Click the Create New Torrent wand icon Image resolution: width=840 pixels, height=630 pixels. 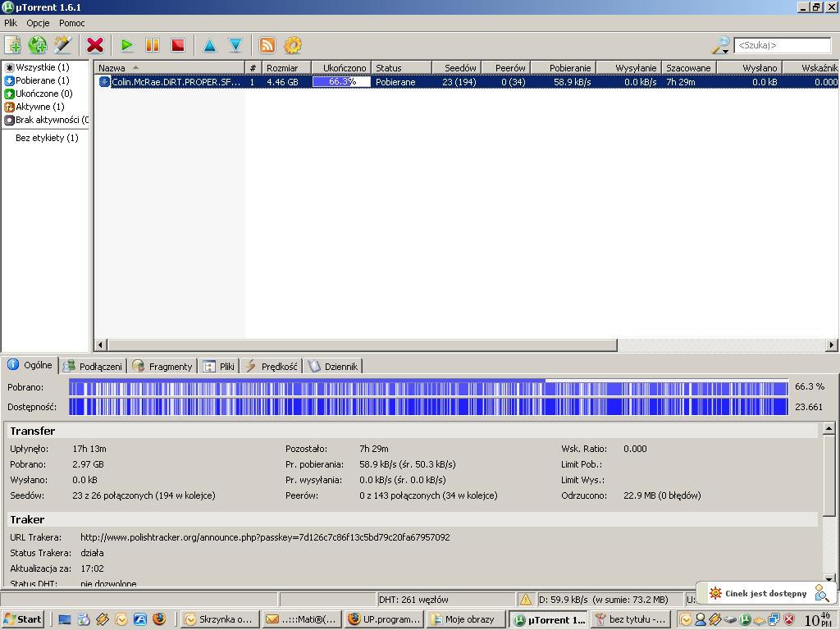(x=62, y=45)
